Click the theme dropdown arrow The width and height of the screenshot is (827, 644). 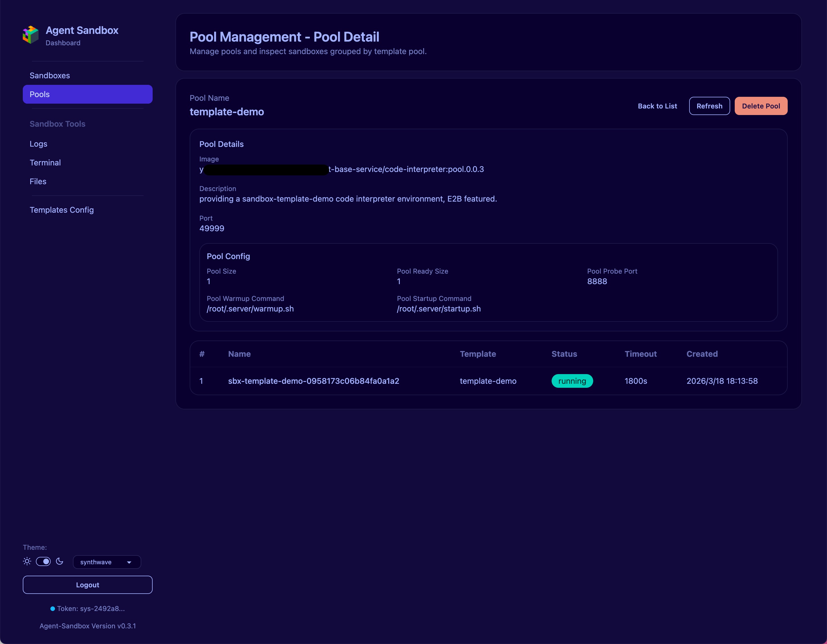point(129,562)
